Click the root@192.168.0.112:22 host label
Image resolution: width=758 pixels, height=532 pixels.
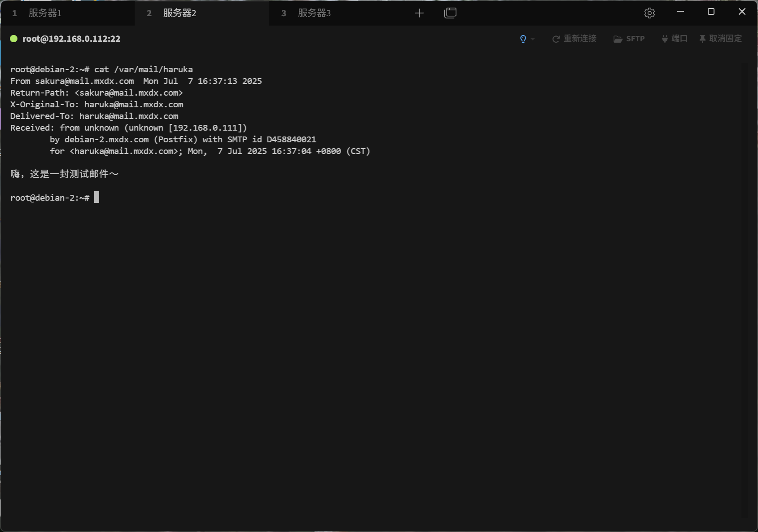tap(71, 39)
